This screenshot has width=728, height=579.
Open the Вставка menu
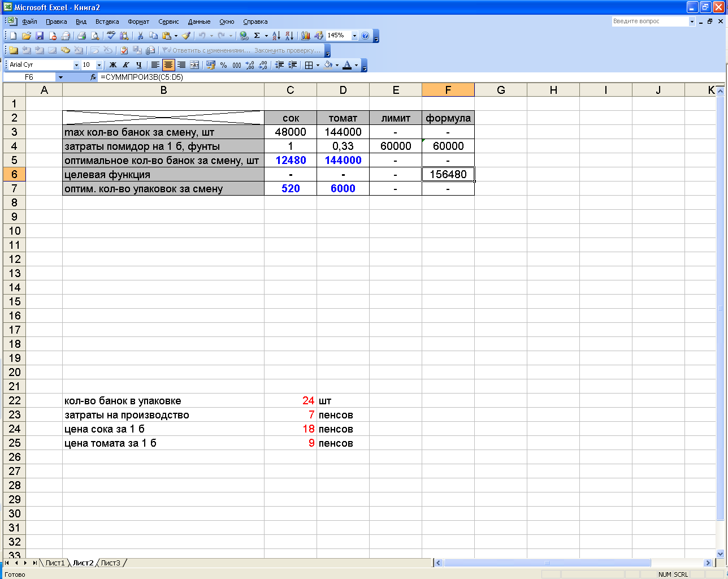107,21
